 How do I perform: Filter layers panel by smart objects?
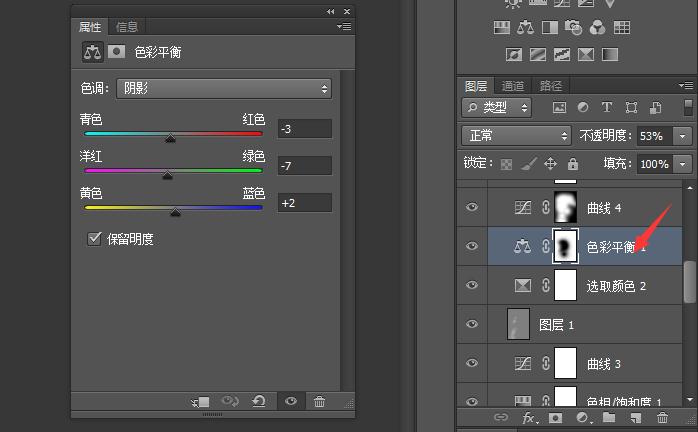[655, 107]
